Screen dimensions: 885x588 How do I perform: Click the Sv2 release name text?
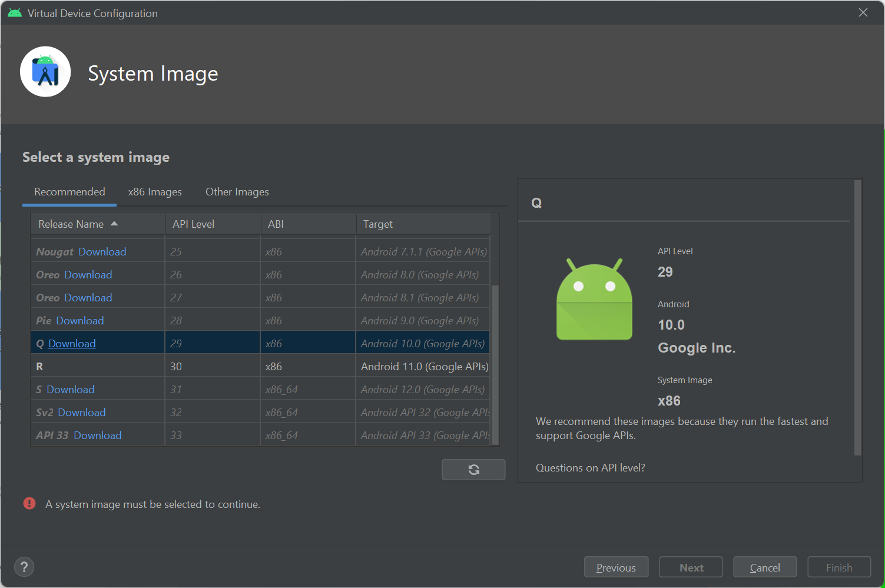tap(45, 412)
